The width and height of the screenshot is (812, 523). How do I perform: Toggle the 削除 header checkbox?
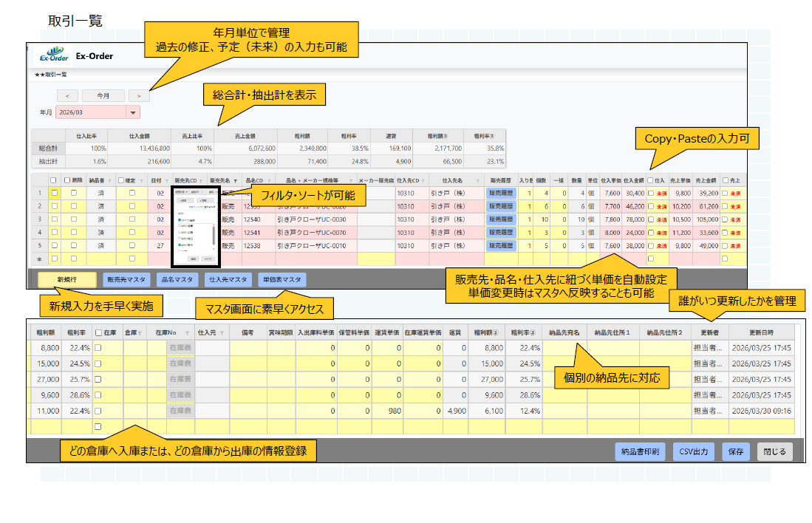[68, 180]
